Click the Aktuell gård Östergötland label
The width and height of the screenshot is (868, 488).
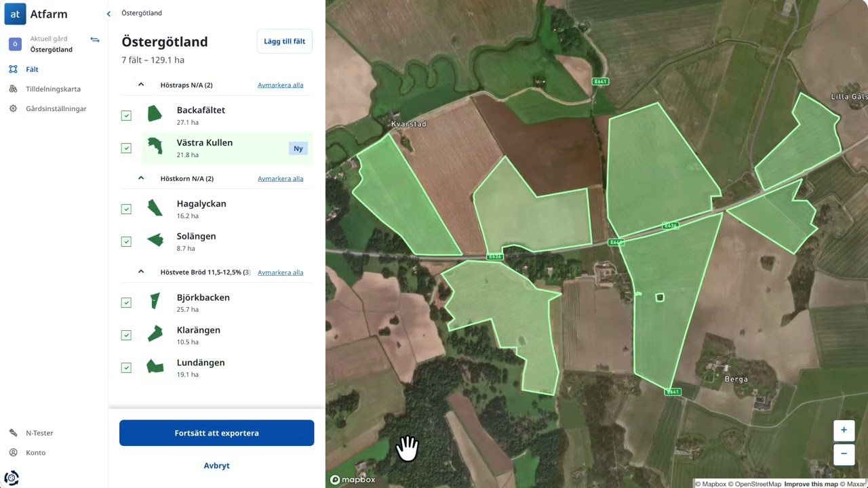tap(52, 44)
